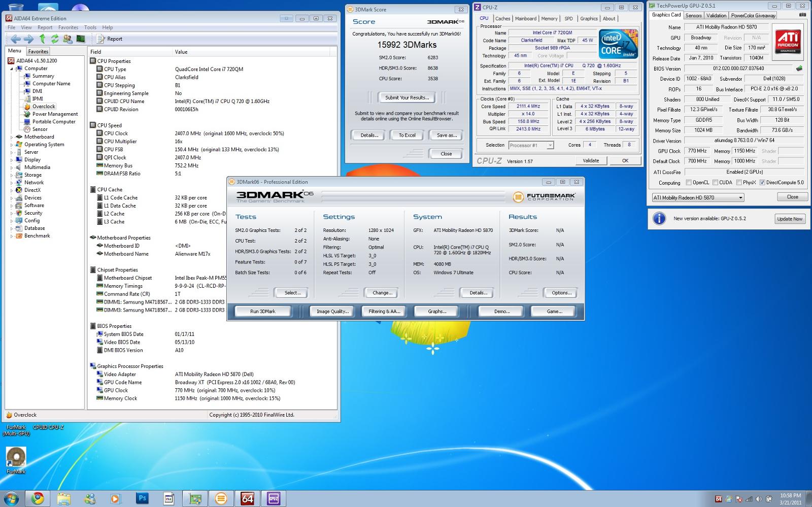Open SPD tab in CPU-Z
This screenshot has height=507, width=812.
pos(568,19)
